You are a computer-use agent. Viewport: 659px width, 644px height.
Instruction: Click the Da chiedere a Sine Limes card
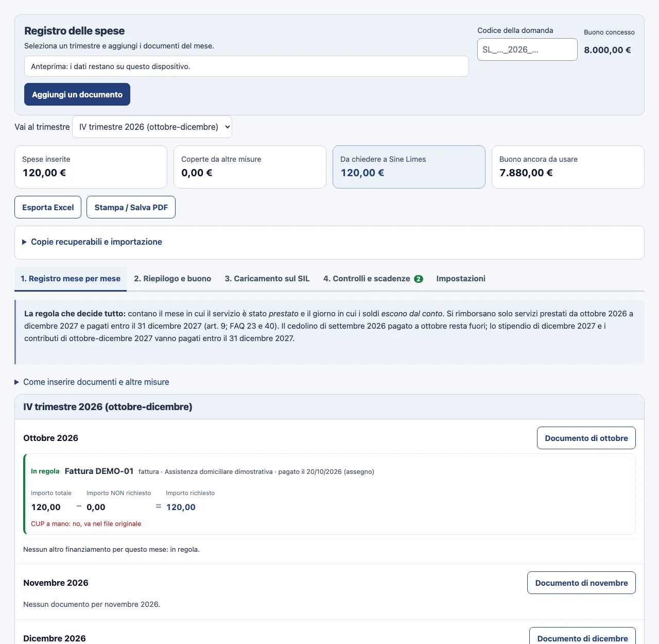[x=409, y=167]
